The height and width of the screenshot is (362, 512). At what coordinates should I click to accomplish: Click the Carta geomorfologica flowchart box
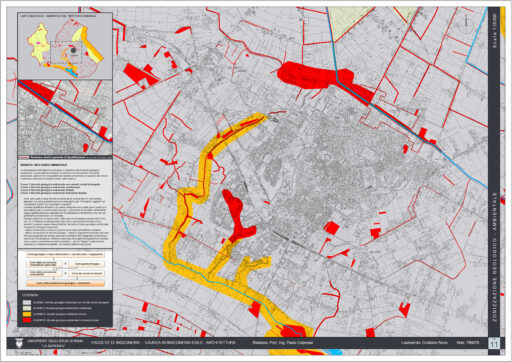pyautogui.click(x=87, y=264)
